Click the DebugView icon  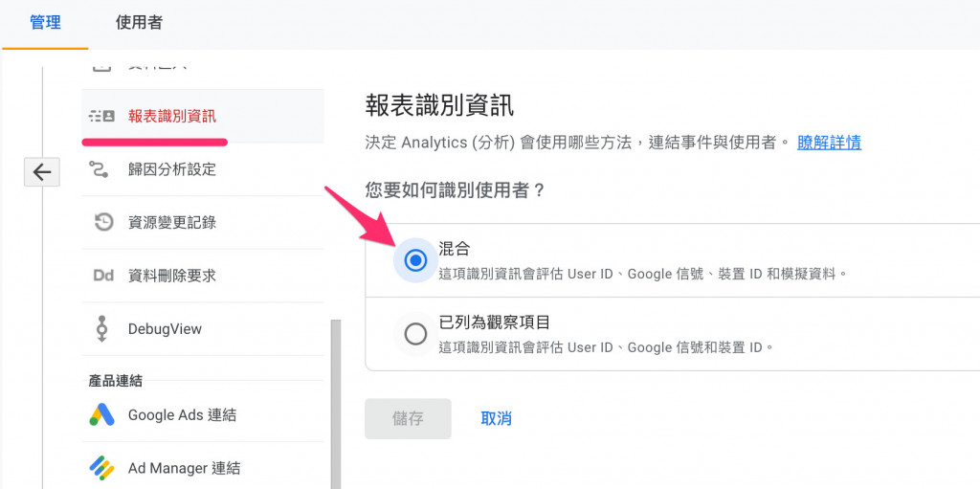(x=101, y=328)
